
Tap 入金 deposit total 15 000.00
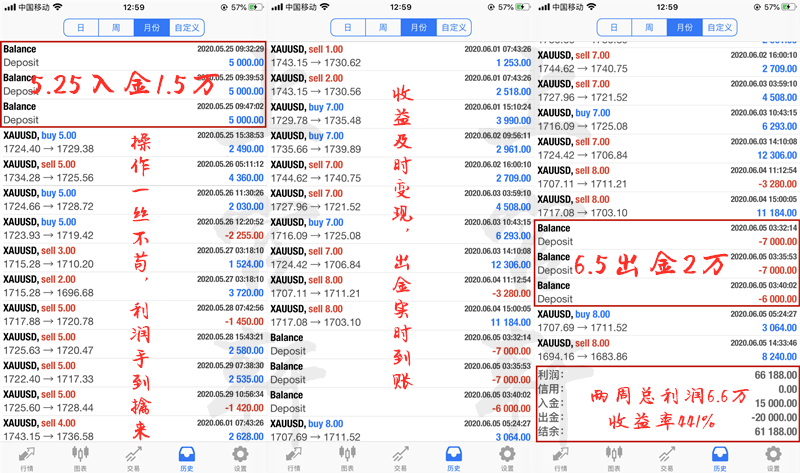pos(667,403)
